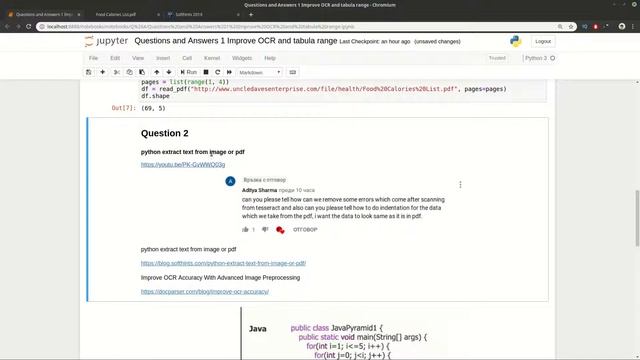Open the Help menu
Image resolution: width=640 pixels, height=360 pixels.
click(270, 58)
